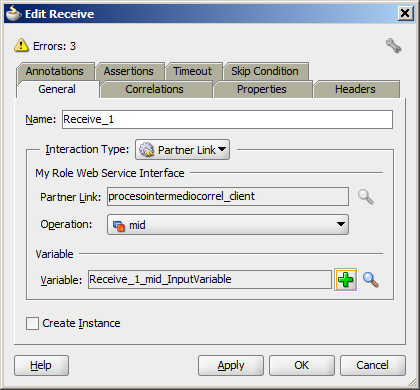Auto-create variable with green plus icon

pyautogui.click(x=346, y=280)
